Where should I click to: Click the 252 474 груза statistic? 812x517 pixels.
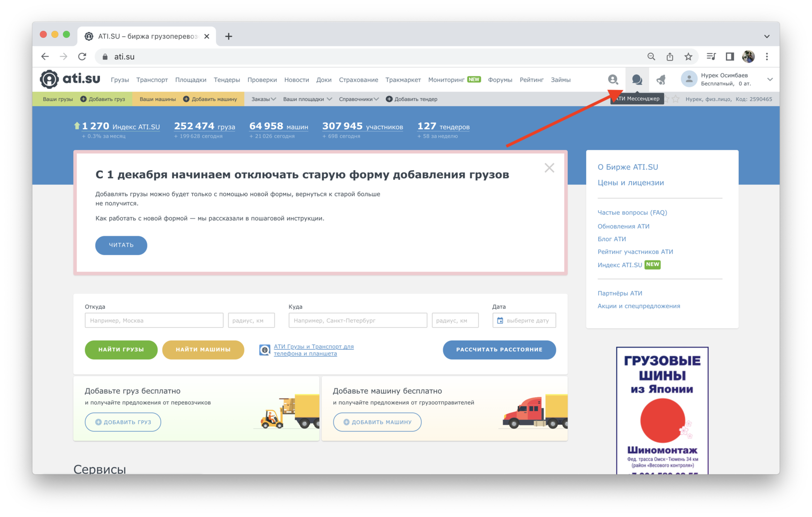[x=204, y=126]
